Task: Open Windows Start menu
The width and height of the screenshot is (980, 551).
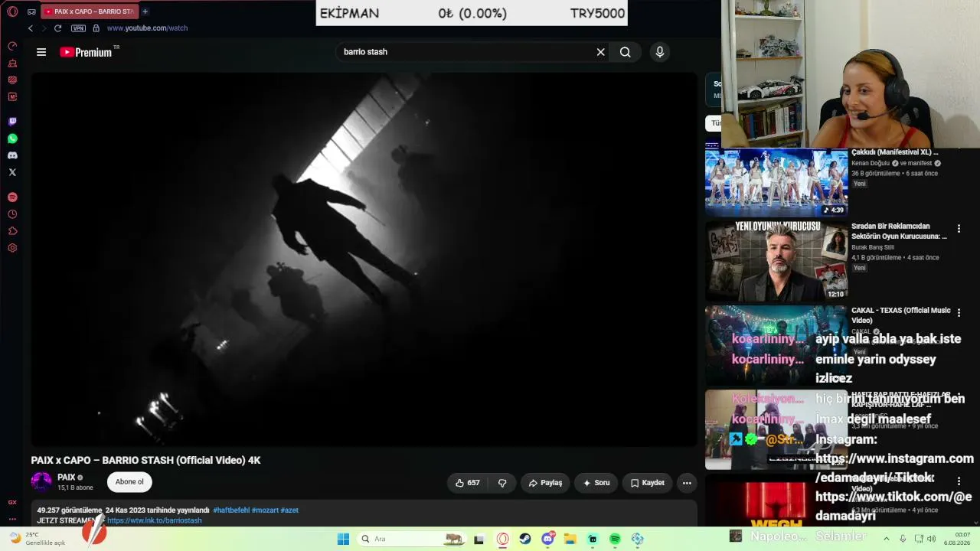Action: tap(343, 539)
